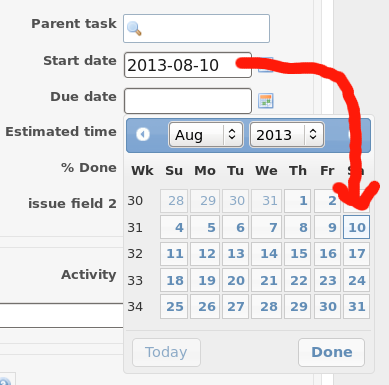Choose Sunday August 25
Viewport: 389px width, 385px height.
coord(174,306)
